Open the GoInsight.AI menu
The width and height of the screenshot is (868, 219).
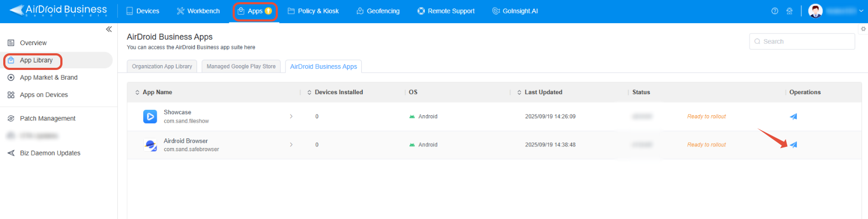[x=515, y=11]
